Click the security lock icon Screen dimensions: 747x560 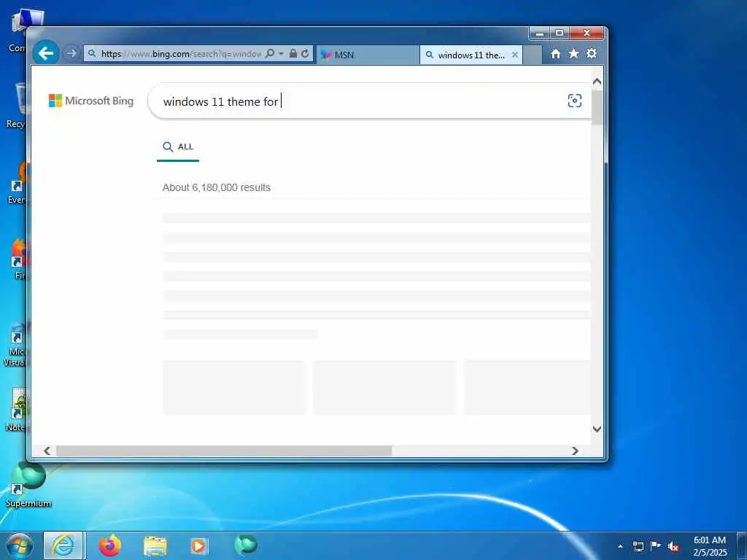tap(293, 54)
